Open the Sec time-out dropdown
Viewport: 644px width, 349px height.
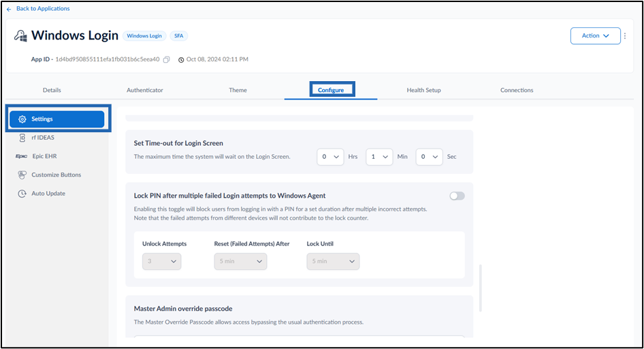429,157
